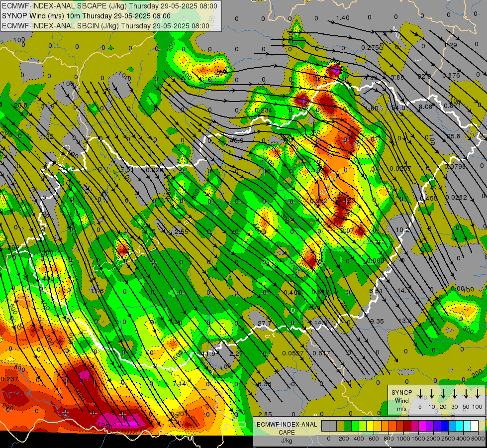
Task: Click the map value 0.468
Action: coord(292,292)
